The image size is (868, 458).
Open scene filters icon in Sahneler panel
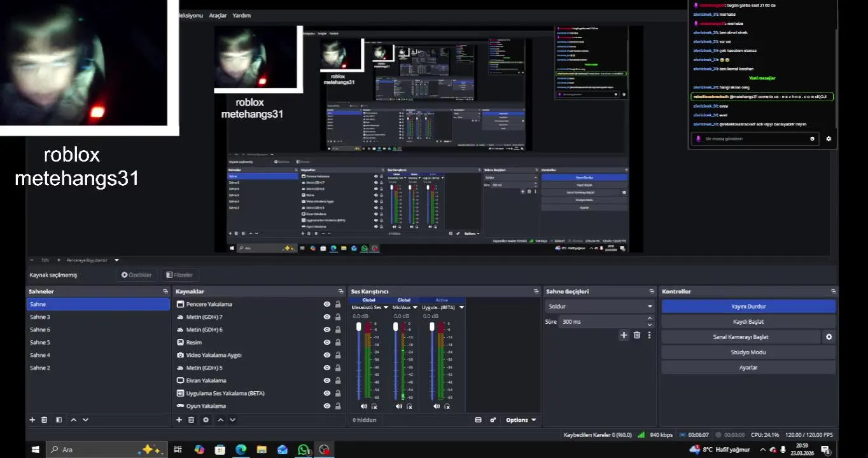tap(59, 420)
